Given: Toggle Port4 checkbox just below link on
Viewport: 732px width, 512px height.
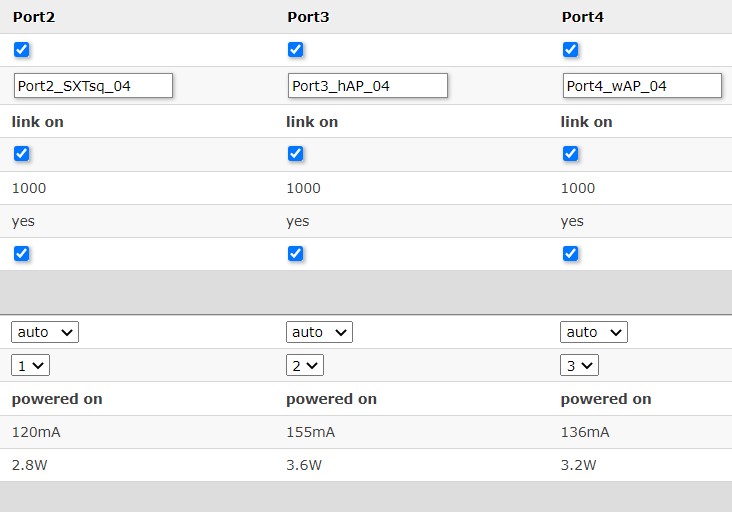Looking at the screenshot, I should 570,153.
